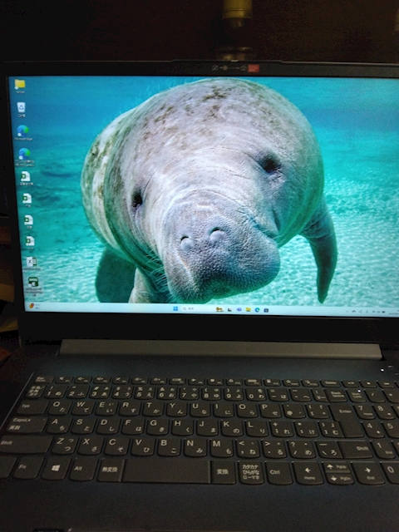Image resolution: width=399 pixels, height=532 pixels.
Task: Open the purple Copilot taskbar icon
Action: click(239, 309)
